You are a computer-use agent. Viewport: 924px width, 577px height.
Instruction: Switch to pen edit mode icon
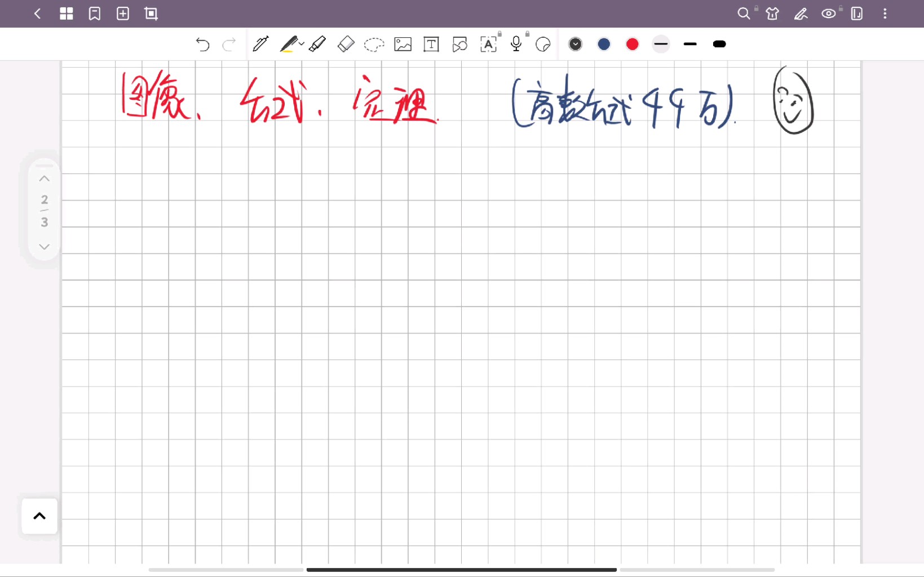click(x=801, y=14)
